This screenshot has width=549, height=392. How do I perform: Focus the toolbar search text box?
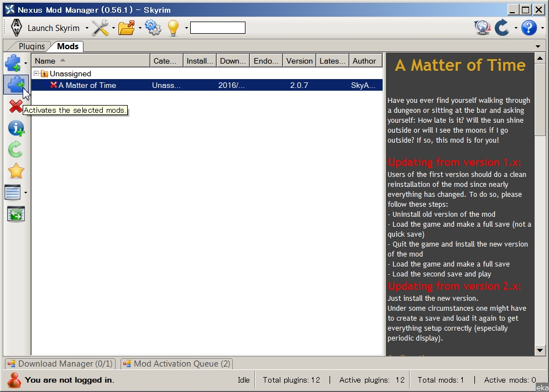point(217,28)
